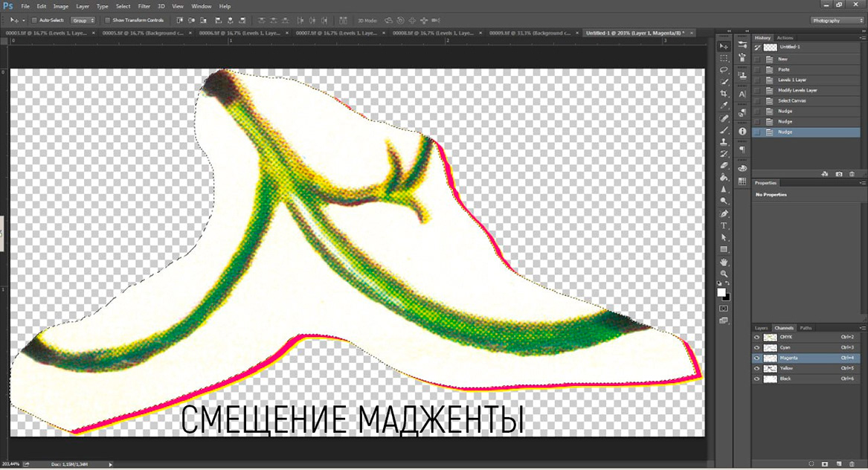The height and width of the screenshot is (470, 868).
Task: Pick the Eyedropper tool
Action: 724,106
